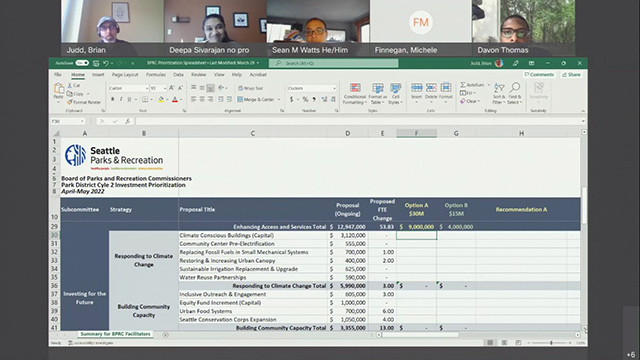Click the Find & Select magnifier icon
Screen dimensions: 640x360
(x=515, y=88)
